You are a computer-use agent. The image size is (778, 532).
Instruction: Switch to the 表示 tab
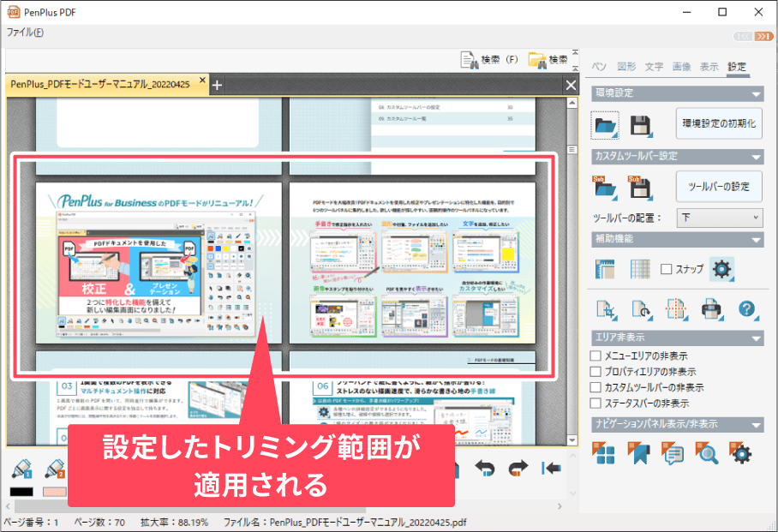(x=709, y=67)
